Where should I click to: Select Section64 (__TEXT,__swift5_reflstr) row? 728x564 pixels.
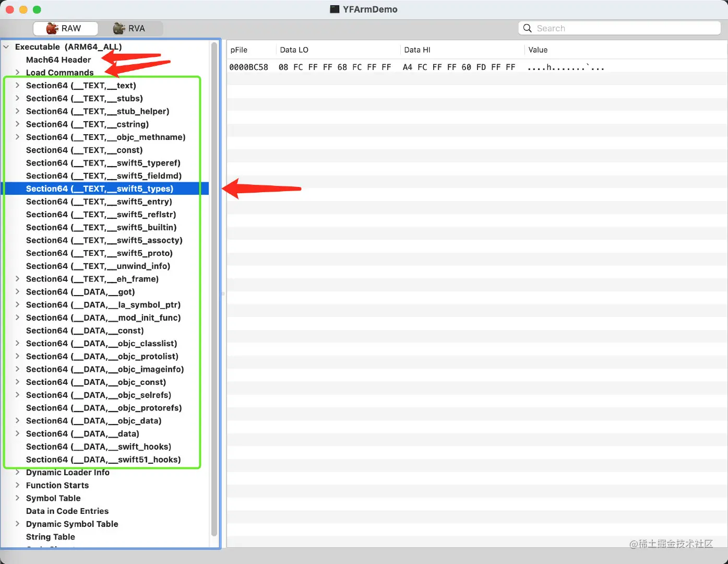(x=105, y=214)
